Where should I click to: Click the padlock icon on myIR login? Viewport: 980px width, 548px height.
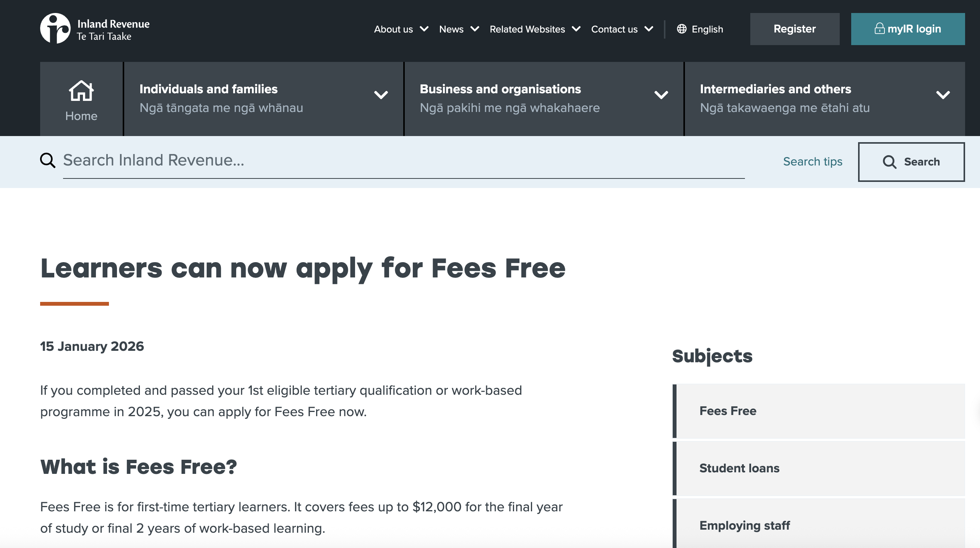pos(879,29)
